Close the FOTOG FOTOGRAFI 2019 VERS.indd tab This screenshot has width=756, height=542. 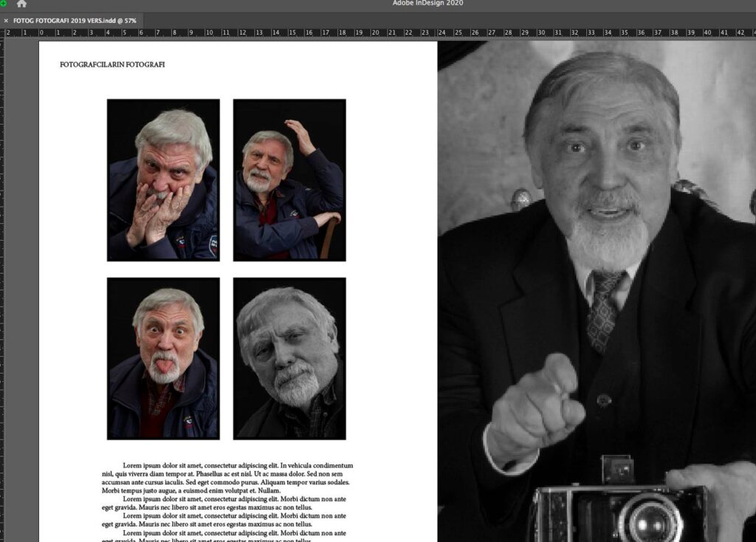pyautogui.click(x=6, y=21)
